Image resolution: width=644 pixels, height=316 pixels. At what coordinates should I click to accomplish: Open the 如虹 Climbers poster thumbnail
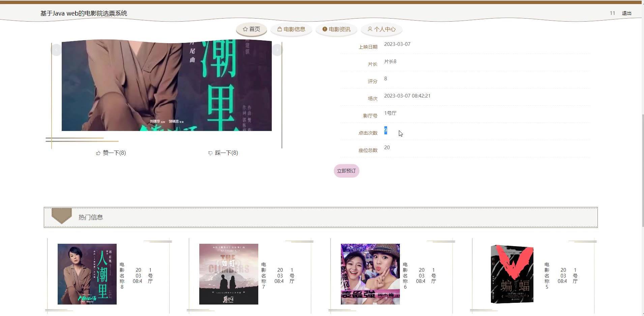[229, 274]
